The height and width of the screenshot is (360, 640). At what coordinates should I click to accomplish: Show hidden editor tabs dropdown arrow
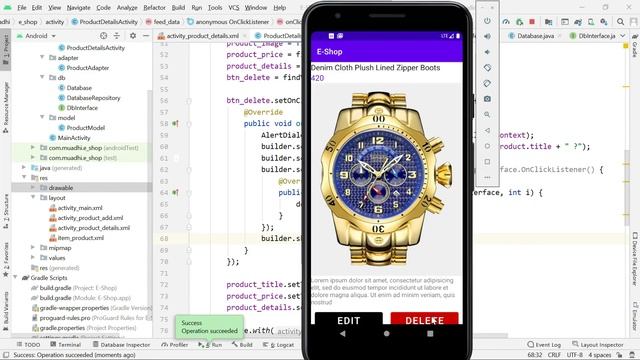[x=622, y=36]
